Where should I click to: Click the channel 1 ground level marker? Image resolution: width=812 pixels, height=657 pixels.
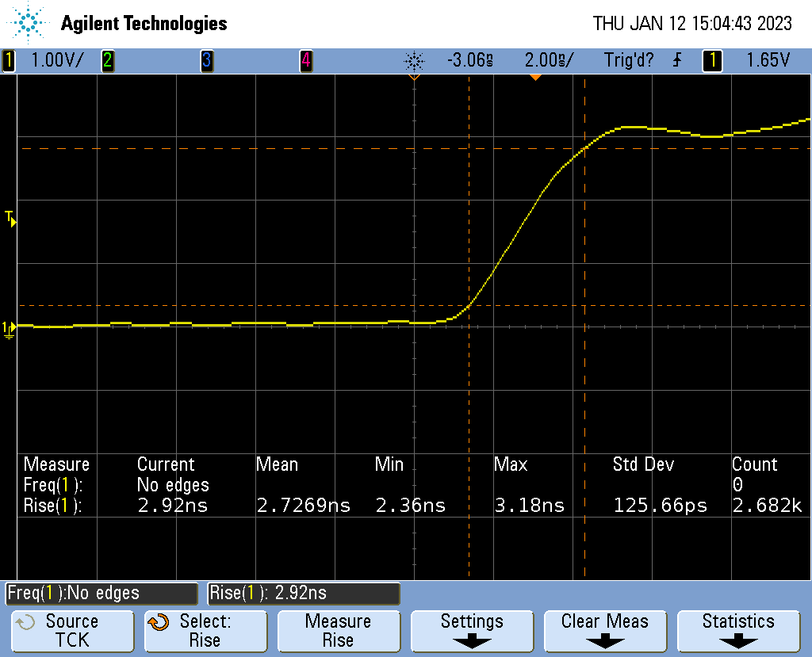pos(9,327)
